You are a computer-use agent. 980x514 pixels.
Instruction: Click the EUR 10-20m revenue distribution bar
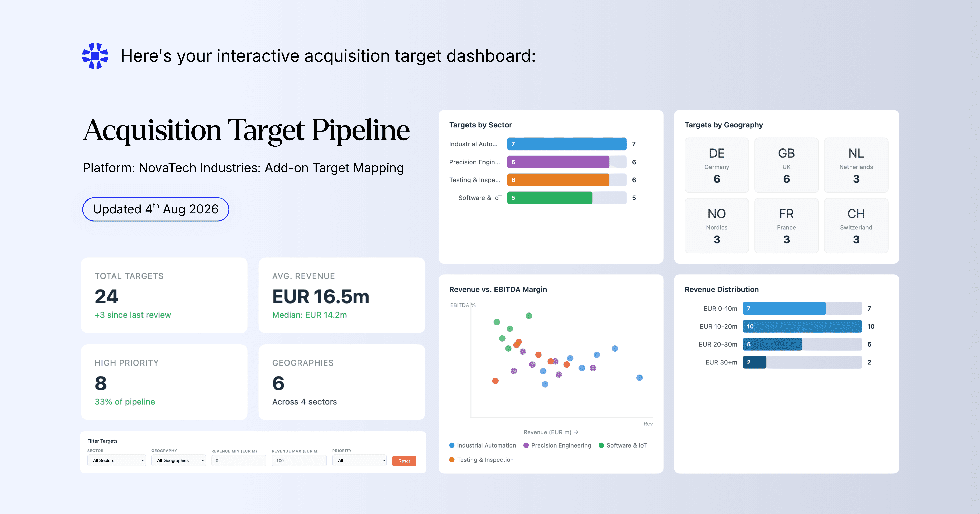tap(802, 326)
